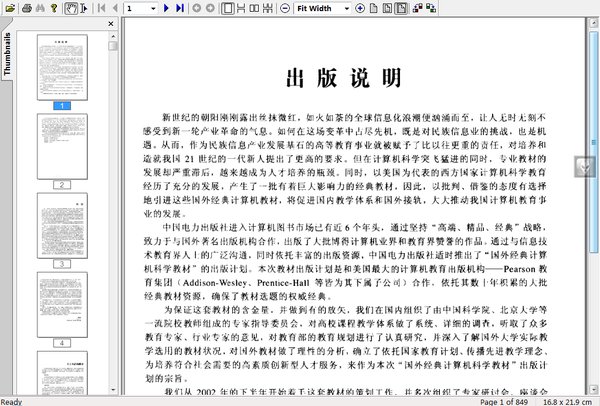Go to the next page
600x406 pixels.
click(x=166, y=8)
